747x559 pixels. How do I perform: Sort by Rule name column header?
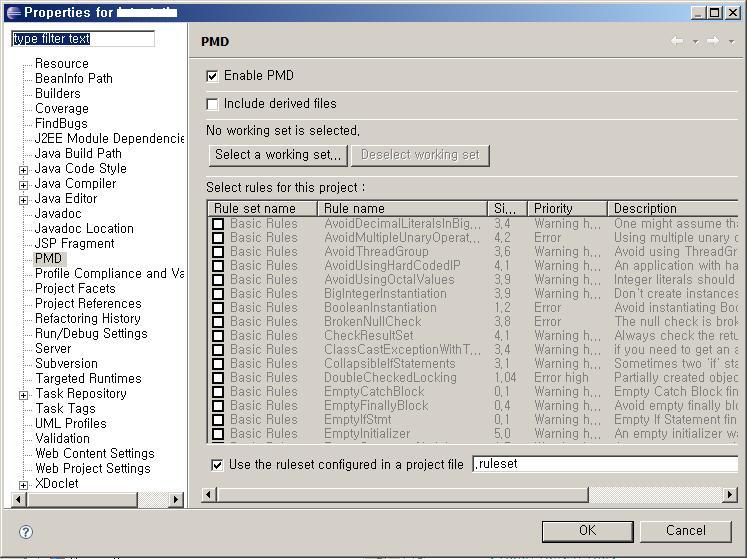pyautogui.click(x=403, y=208)
